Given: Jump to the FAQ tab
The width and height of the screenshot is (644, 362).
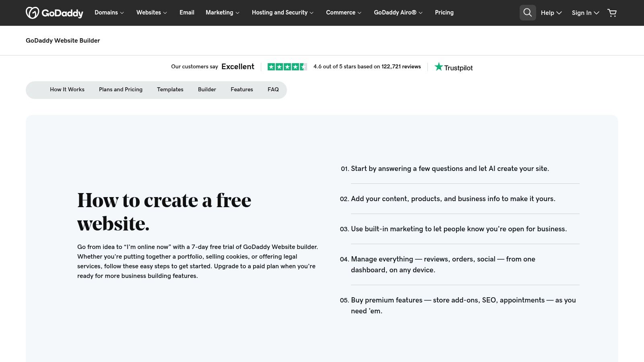Looking at the screenshot, I should (273, 90).
